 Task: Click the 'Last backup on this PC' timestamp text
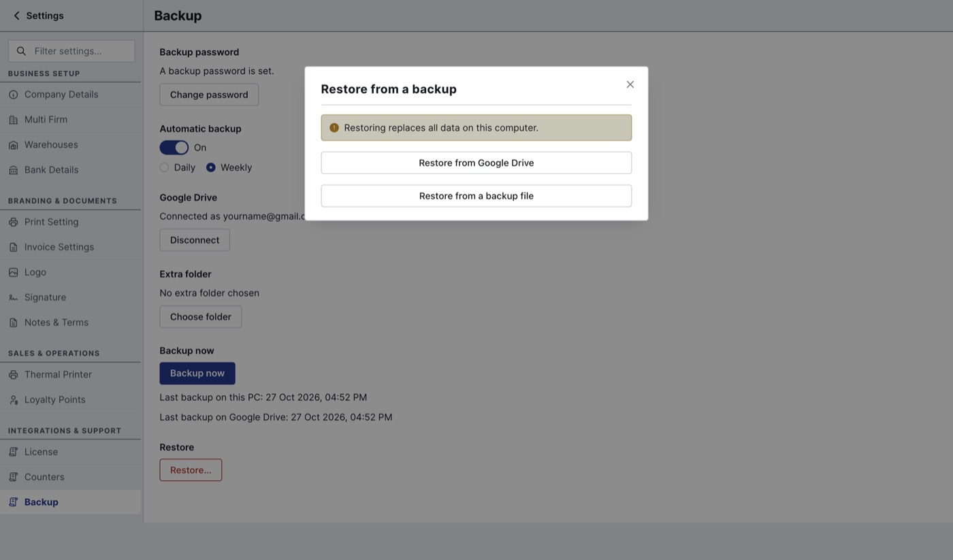[263, 397]
